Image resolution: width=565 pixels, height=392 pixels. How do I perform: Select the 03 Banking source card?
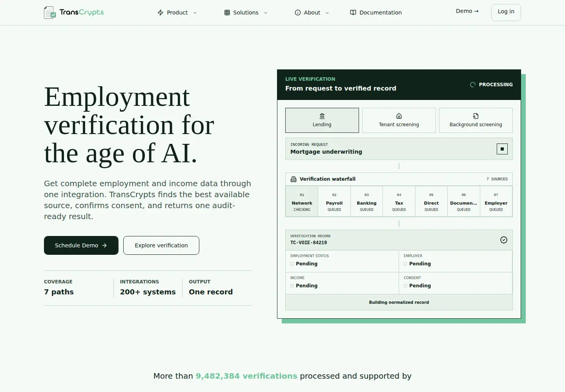click(x=366, y=201)
